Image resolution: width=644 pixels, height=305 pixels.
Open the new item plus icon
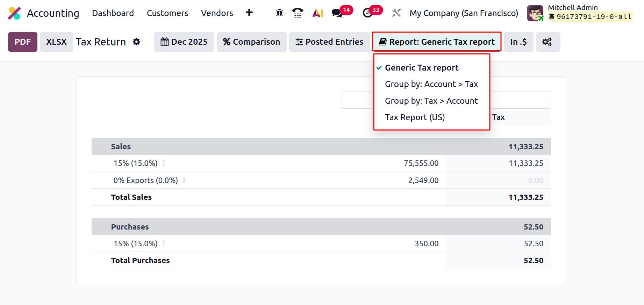click(x=249, y=13)
